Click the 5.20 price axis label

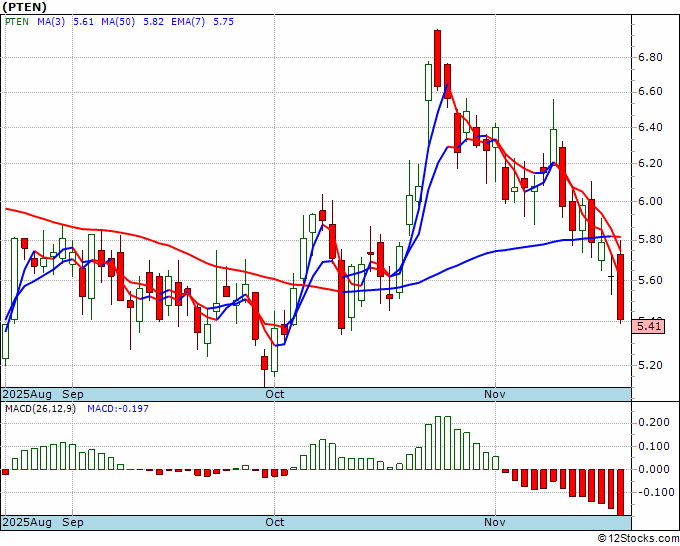(650, 365)
